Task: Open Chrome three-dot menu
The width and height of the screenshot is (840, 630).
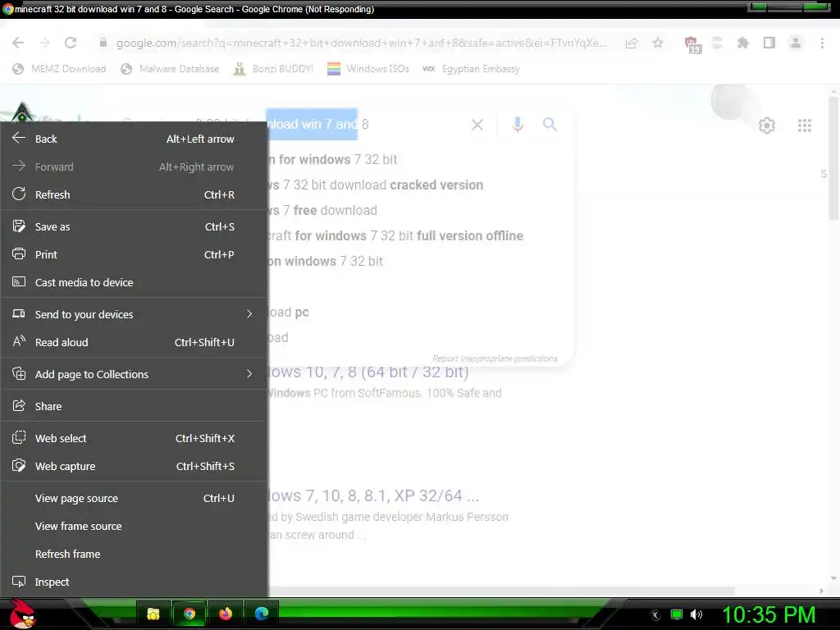Action: pos(822,43)
